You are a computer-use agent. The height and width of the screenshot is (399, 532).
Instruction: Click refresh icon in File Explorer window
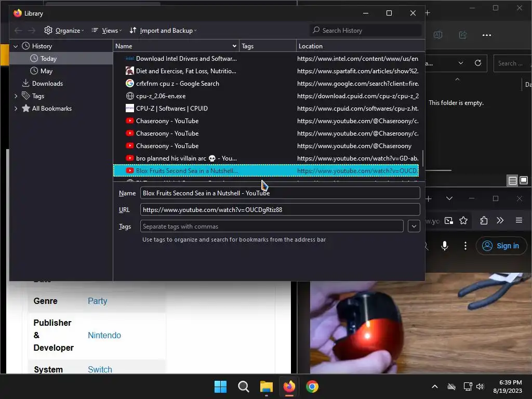[478, 63]
